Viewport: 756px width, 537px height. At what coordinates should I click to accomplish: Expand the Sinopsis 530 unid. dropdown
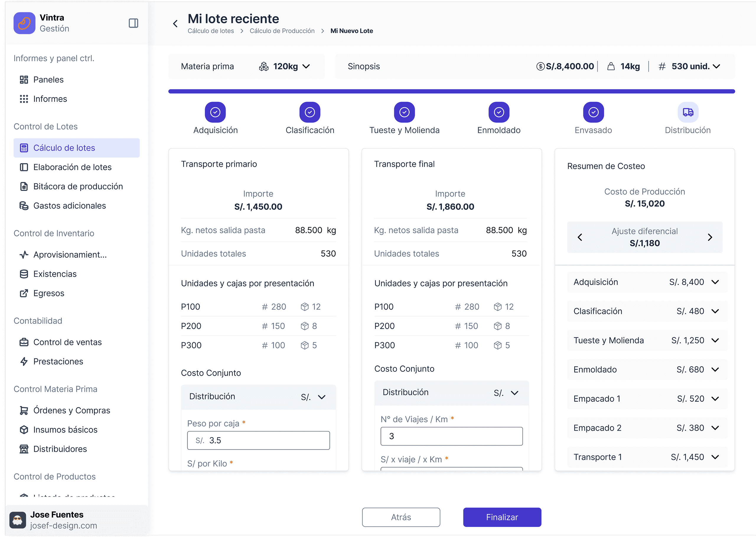tap(716, 66)
